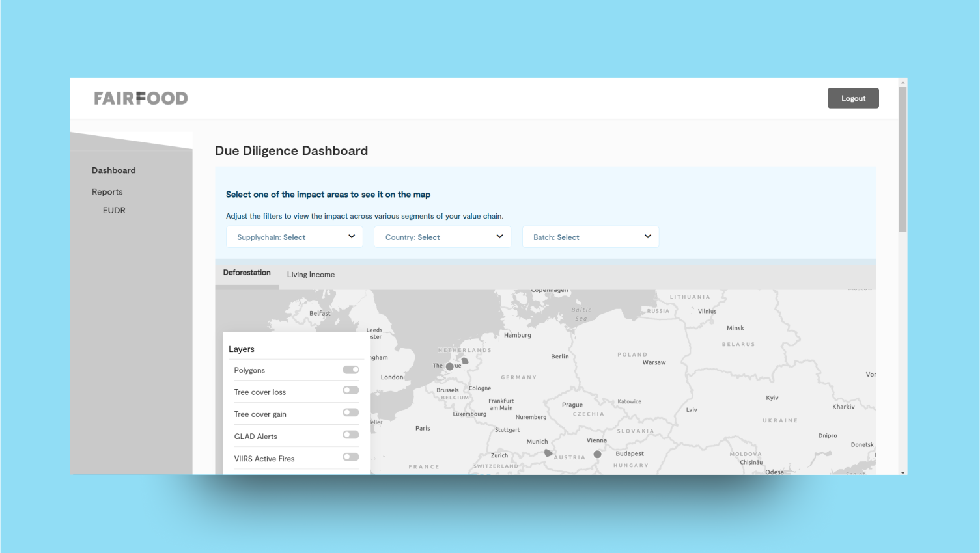980x553 pixels.
Task: Open the Batch dropdown
Action: 591,237
